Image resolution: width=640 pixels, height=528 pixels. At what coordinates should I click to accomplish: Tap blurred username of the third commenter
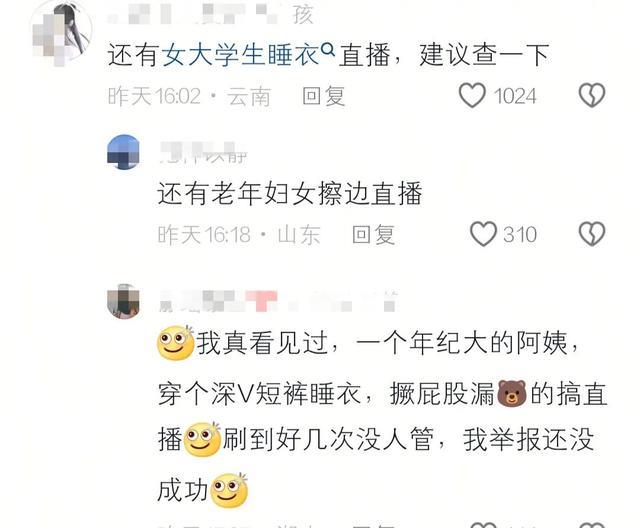[x=278, y=302]
